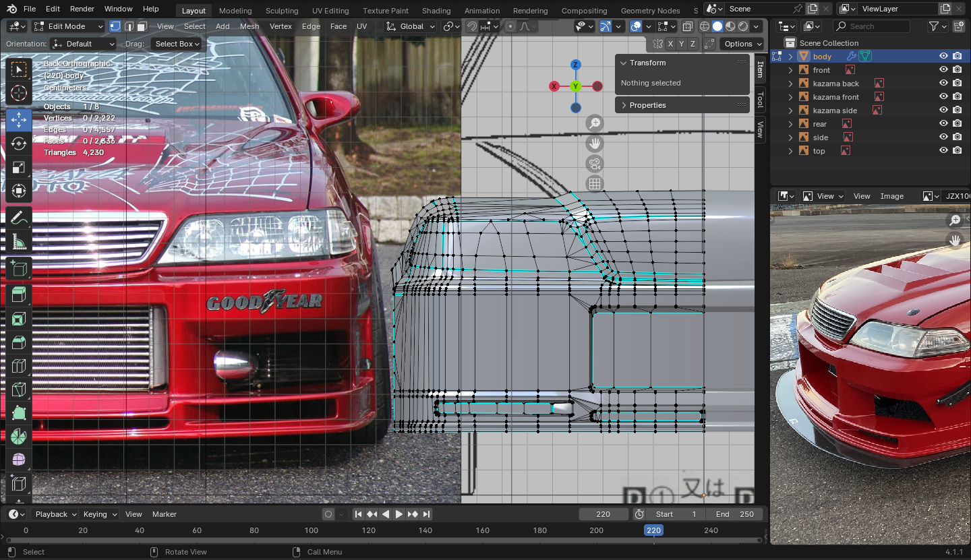Click the End frame field
The width and height of the screenshot is (971, 560).
[735, 514]
